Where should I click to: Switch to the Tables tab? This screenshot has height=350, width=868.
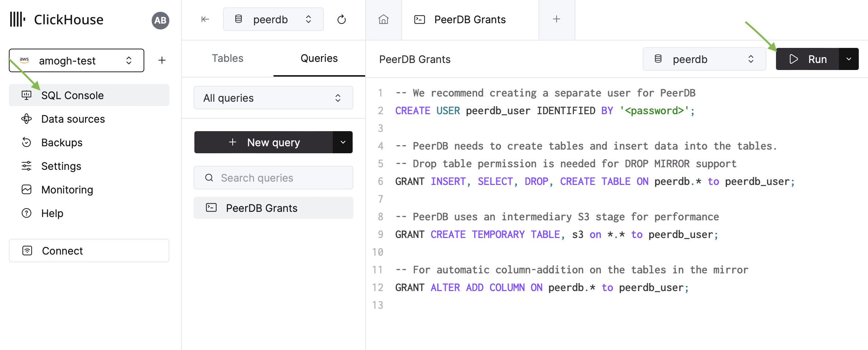pyautogui.click(x=227, y=58)
